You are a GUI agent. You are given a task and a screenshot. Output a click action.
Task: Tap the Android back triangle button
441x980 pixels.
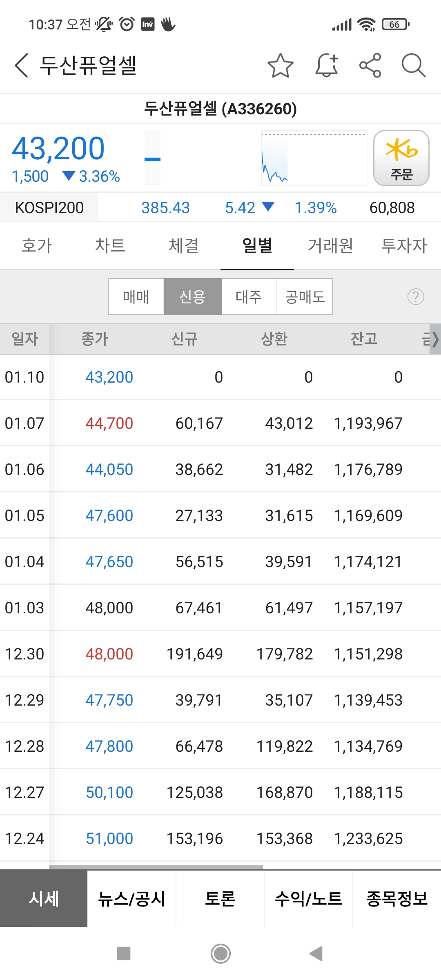click(316, 953)
